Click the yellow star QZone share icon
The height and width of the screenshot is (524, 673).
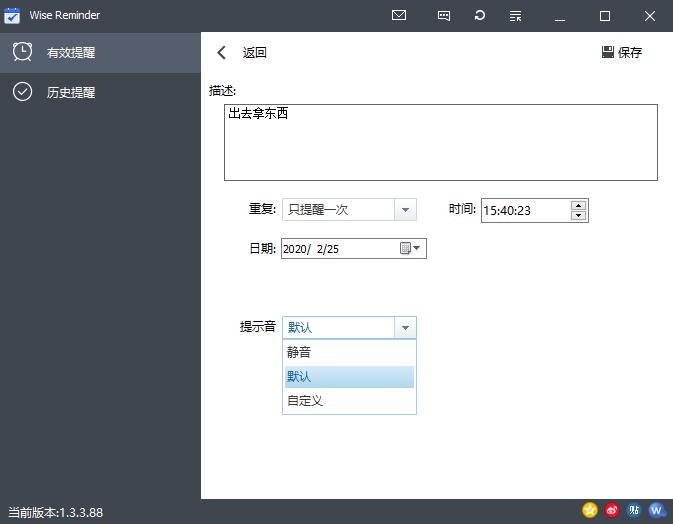pos(590,510)
